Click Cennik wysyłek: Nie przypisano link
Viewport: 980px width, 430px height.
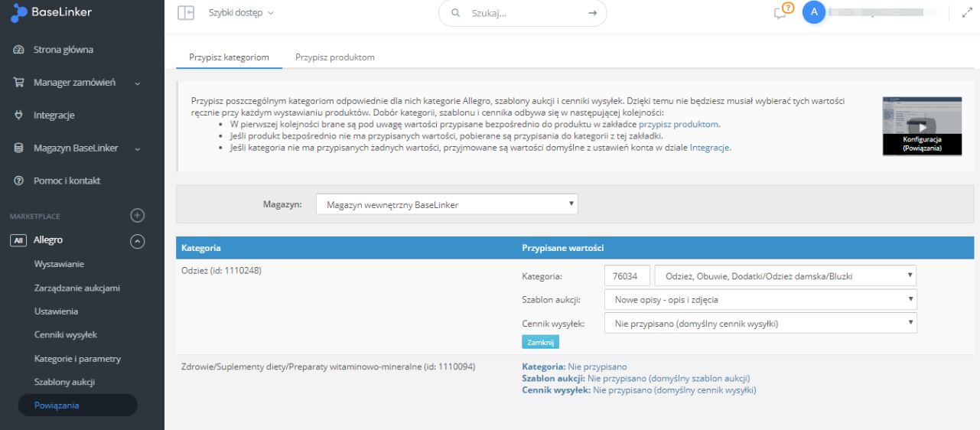pyautogui.click(x=639, y=390)
